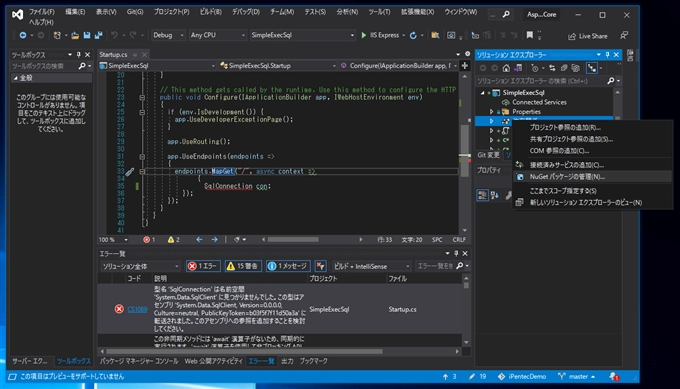
Task: Click Sync with Active Document icon
Action: [x=552, y=68]
